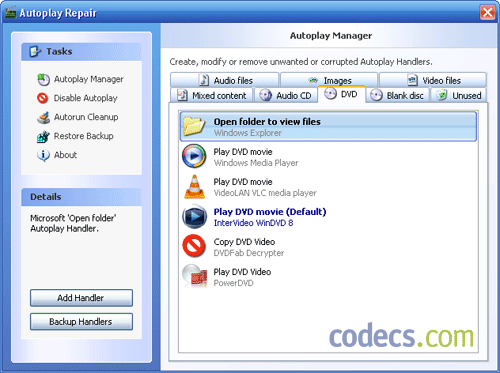The height and width of the screenshot is (373, 500).
Task: Select 'Open folder to view files' handler
Action: 328,127
